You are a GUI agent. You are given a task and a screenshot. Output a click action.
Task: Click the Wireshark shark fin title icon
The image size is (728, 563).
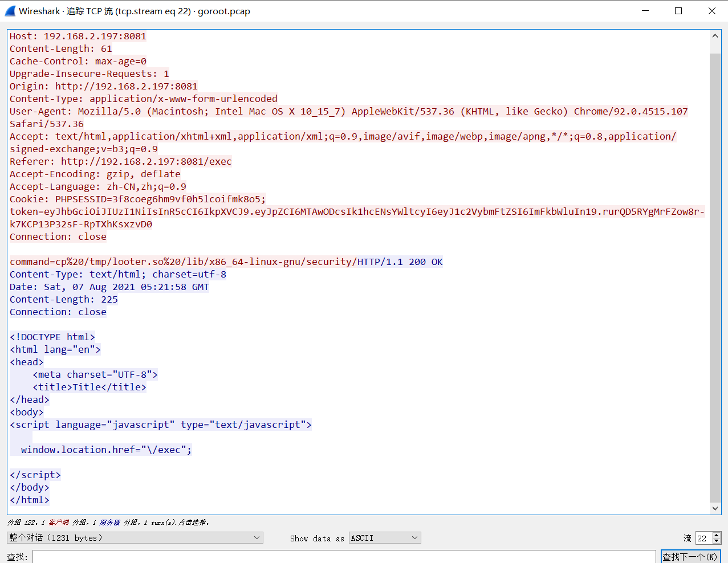(x=10, y=11)
